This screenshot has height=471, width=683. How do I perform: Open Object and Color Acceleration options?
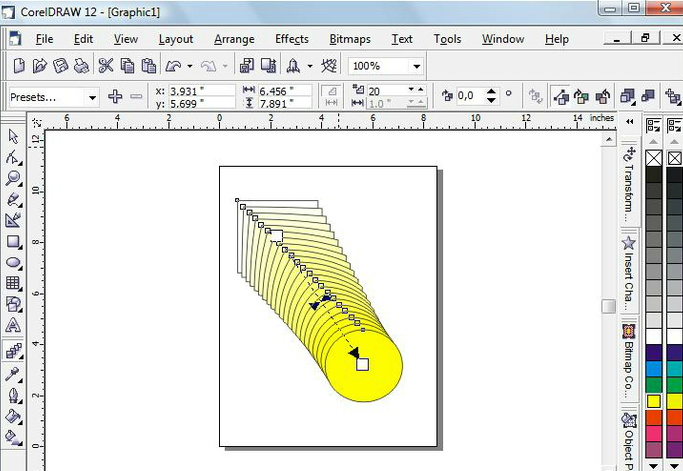coord(628,96)
